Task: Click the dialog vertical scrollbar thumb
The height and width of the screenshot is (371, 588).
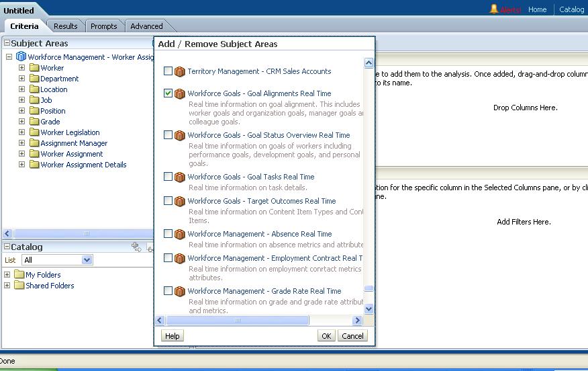Action: tap(369, 288)
